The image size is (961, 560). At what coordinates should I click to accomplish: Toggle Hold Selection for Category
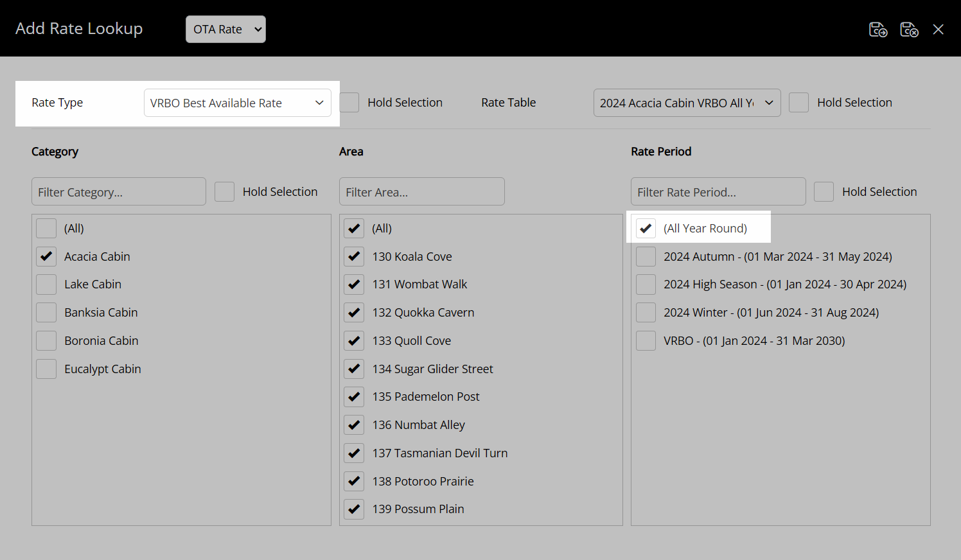[x=224, y=192]
